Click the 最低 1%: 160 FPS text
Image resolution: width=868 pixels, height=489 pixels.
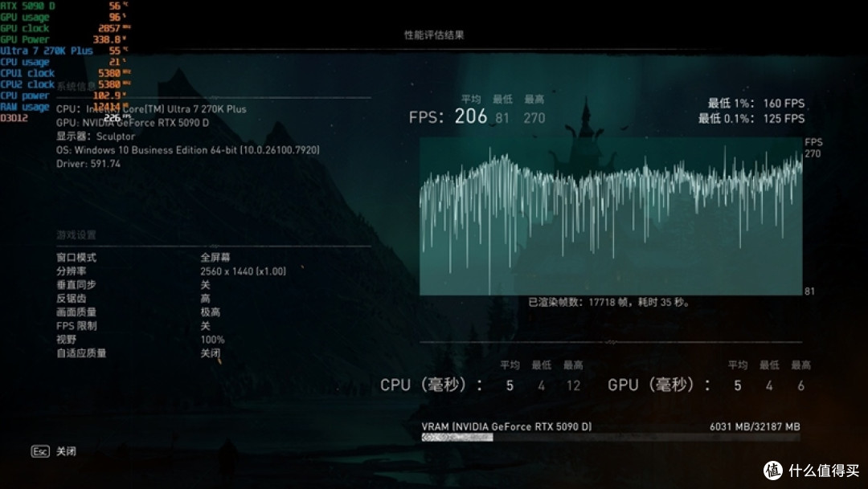click(755, 103)
